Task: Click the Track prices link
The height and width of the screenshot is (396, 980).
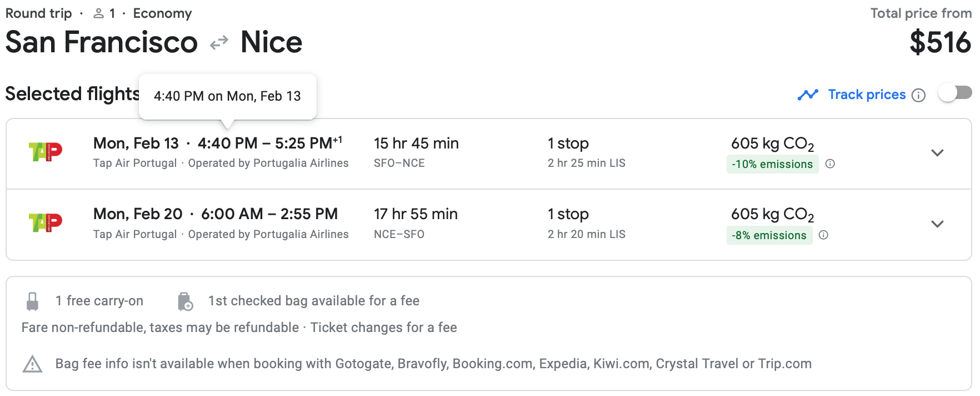Action: pos(867,95)
